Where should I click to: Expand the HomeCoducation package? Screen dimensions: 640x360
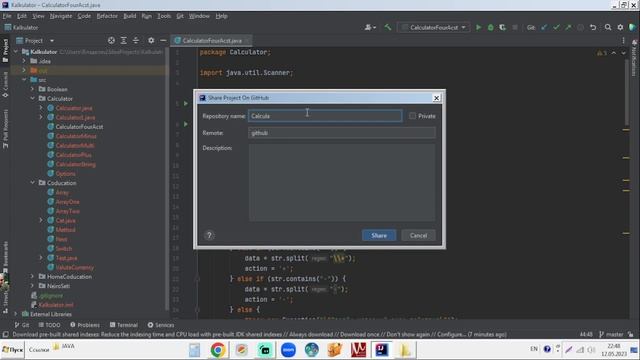pos(33,276)
